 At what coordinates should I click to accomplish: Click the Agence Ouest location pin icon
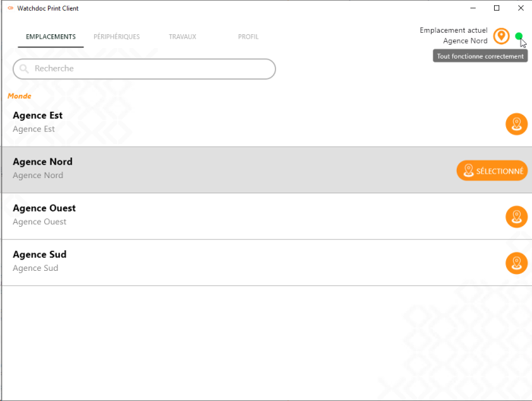tap(516, 217)
